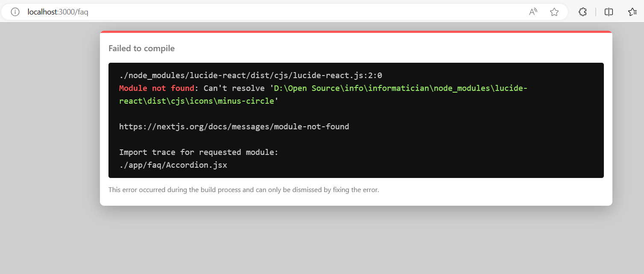
Task: Click the lucide-react.js:2:0 source line
Action: click(251, 75)
